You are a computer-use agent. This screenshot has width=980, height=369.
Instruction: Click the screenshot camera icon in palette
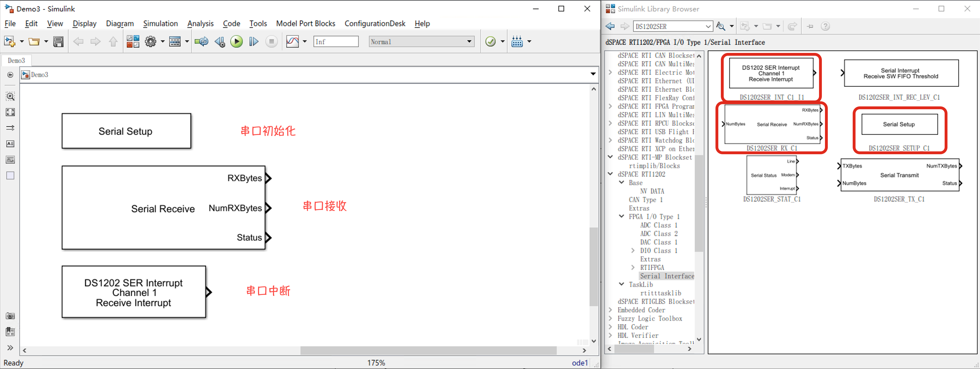tap(10, 316)
